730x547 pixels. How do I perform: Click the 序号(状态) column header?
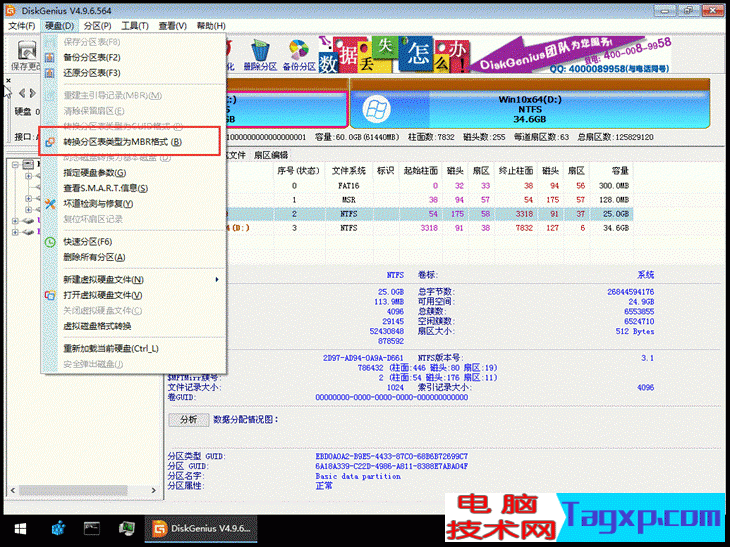pos(298,171)
